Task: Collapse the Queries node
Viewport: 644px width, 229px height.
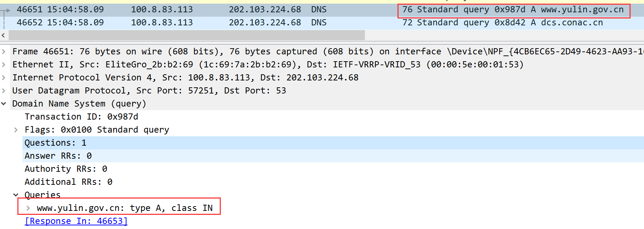Action: (16, 195)
